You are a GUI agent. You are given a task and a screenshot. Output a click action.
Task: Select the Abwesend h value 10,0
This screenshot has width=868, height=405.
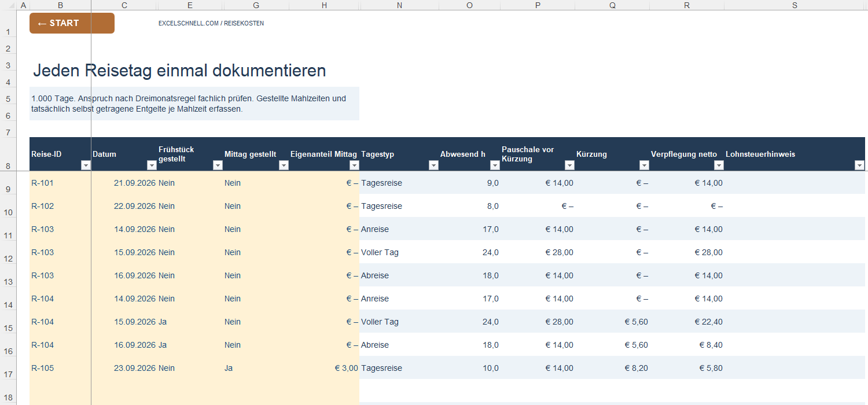pos(469,368)
